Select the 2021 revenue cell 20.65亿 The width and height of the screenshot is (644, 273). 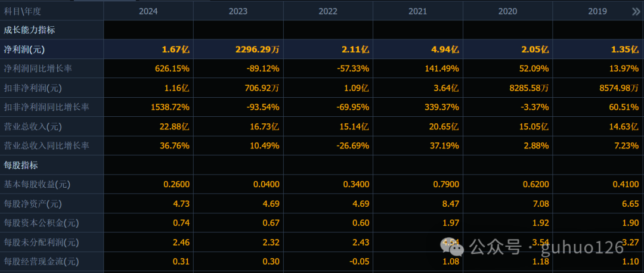(x=445, y=126)
